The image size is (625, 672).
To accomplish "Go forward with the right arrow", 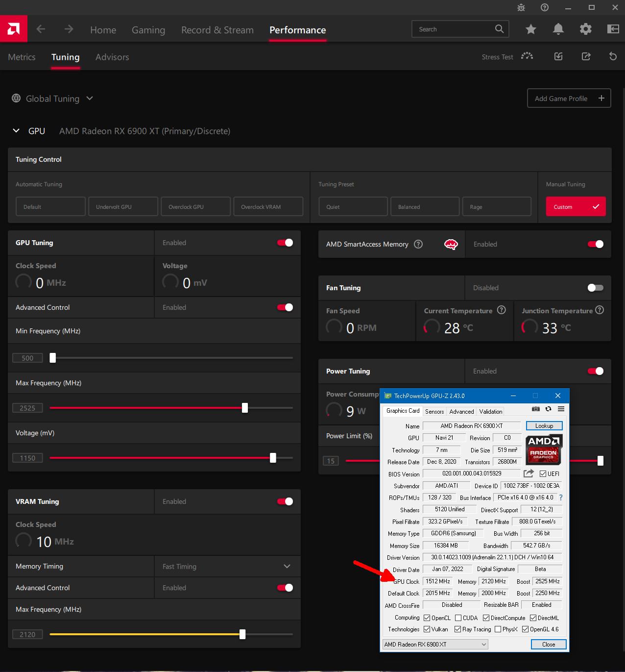I will tap(69, 29).
